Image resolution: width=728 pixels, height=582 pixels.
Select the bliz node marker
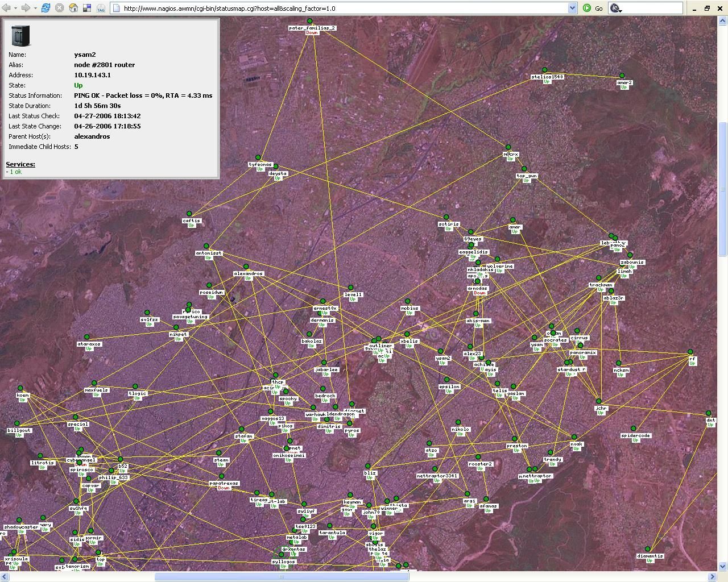coord(368,466)
